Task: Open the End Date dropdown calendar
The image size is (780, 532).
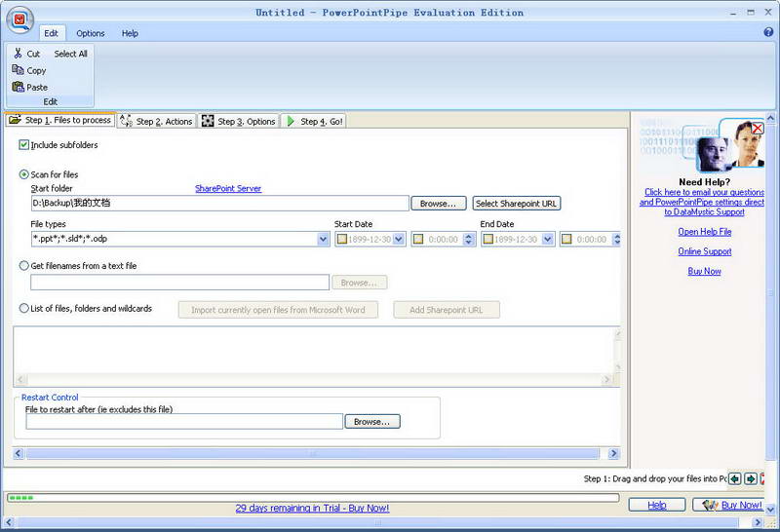Action: [x=548, y=240]
